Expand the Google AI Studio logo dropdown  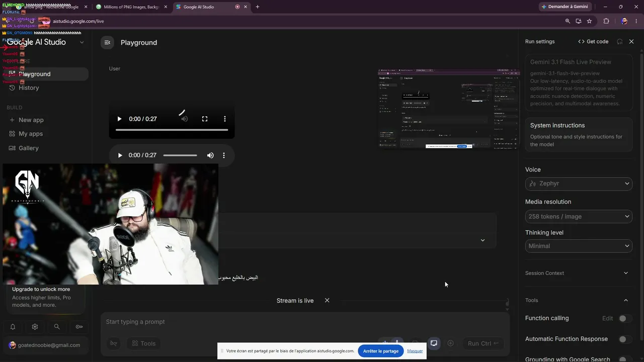pos(82,43)
